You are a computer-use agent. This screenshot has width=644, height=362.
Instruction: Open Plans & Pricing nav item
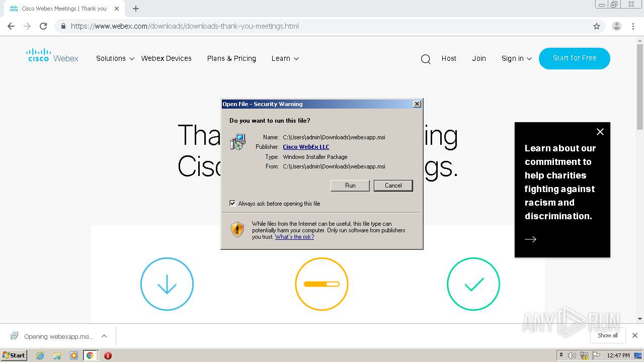231,58
